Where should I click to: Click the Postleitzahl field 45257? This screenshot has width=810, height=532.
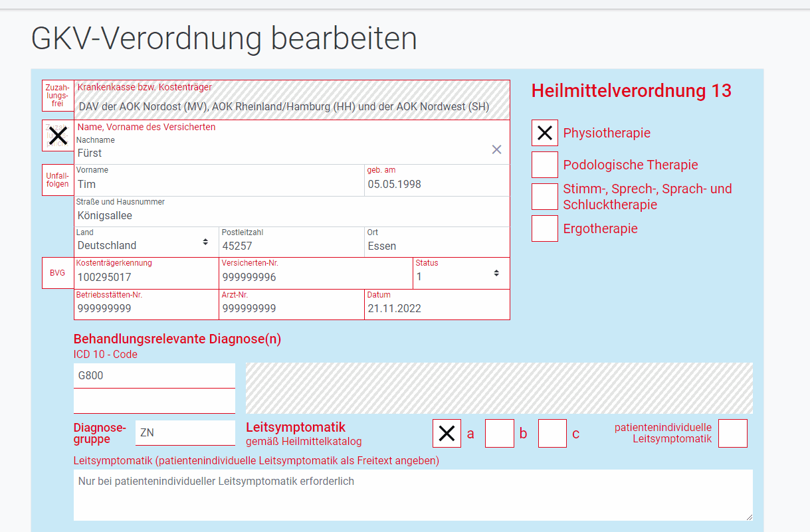point(292,242)
